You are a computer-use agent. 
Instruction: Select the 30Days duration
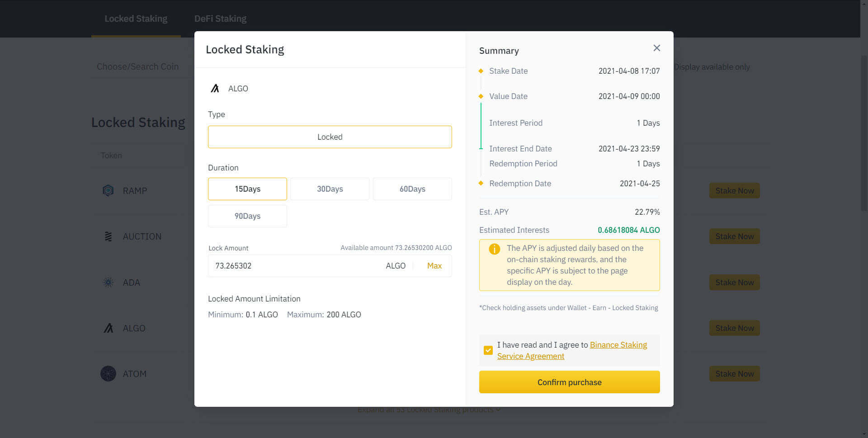330,189
